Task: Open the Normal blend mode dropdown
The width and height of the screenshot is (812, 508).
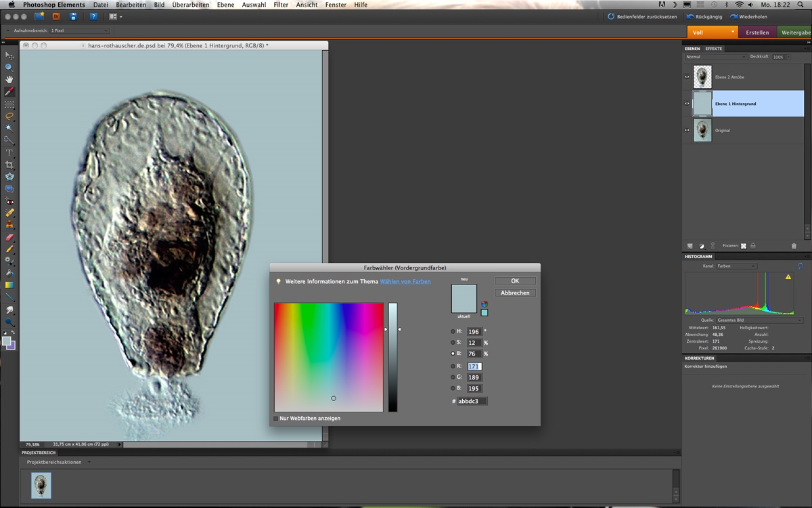Action: click(x=715, y=57)
